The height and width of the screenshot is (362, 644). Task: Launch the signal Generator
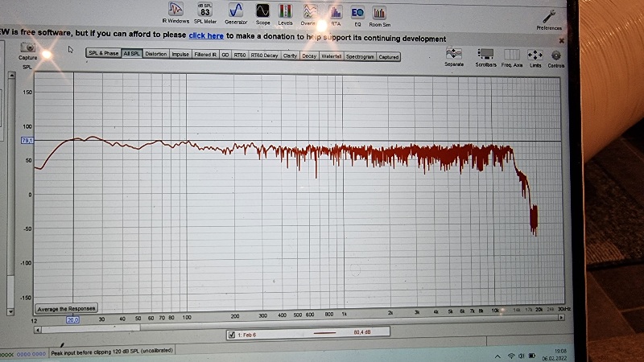(236, 11)
